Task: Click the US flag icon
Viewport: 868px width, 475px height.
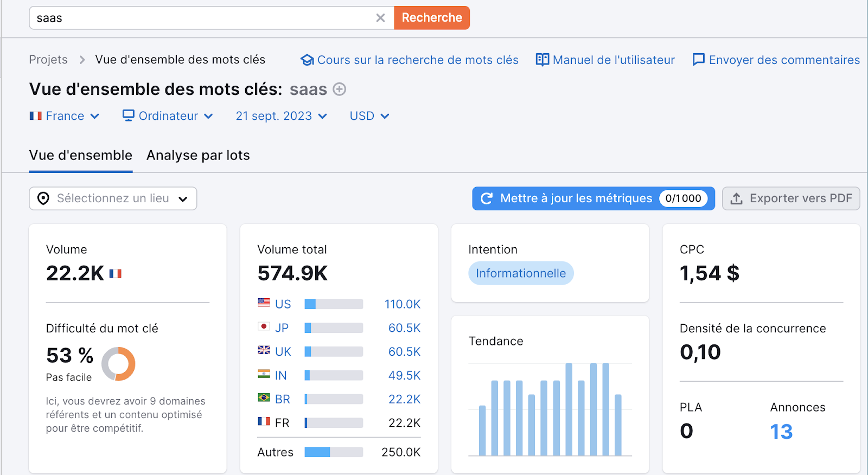Action: (264, 303)
